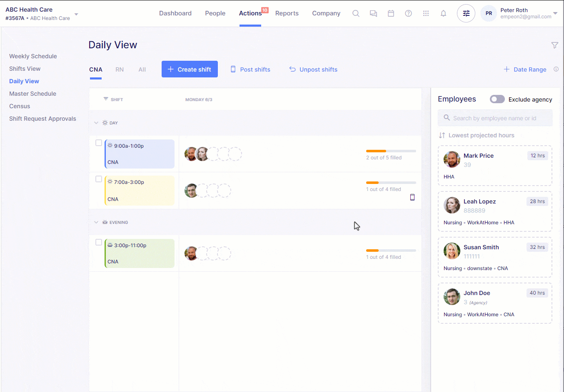Open notifications bell icon
Screen dimensions: 564x392
click(x=443, y=13)
